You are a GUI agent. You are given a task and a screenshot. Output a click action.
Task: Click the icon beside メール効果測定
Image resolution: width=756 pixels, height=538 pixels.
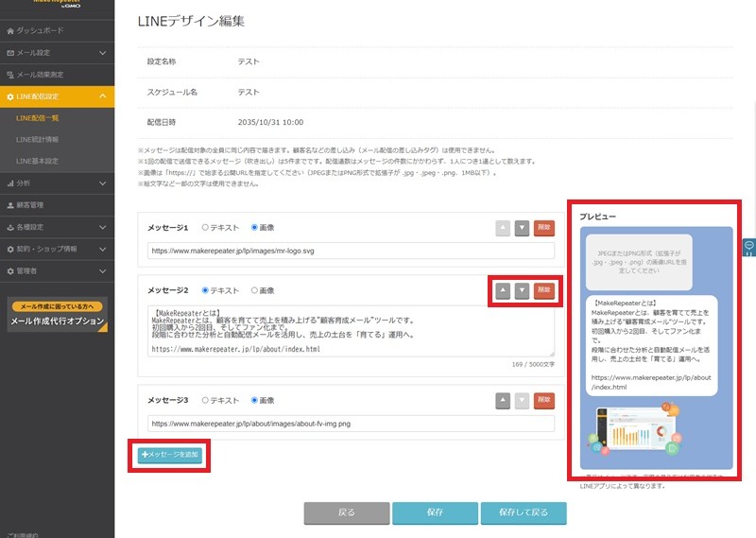(x=10, y=75)
